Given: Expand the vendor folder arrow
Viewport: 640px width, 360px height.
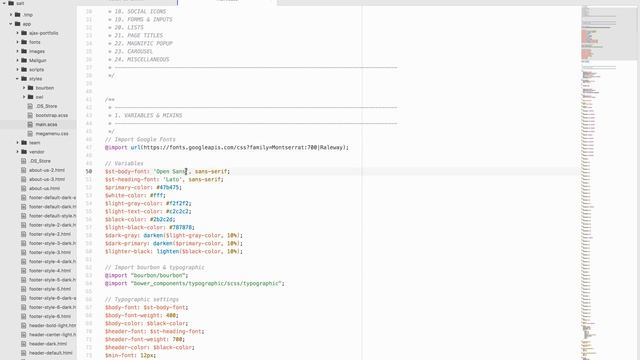Looking at the screenshot, I should (x=18, y=151).
